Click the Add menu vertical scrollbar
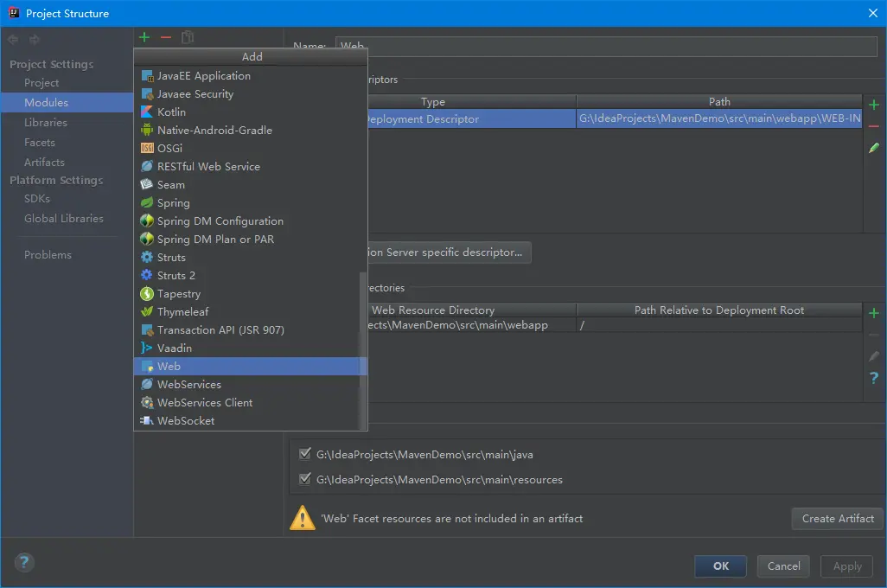This screenshot has width=887, height=588. pos(362,351)
